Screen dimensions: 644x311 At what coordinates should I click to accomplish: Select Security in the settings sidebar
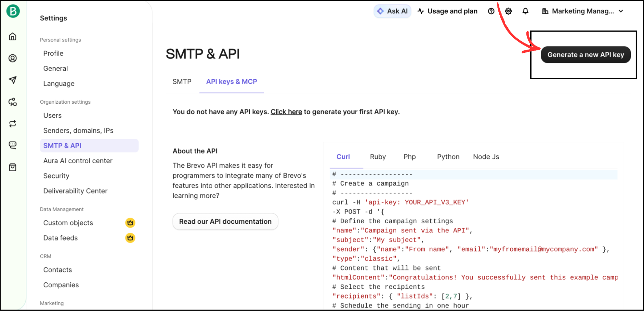(56, 176)
